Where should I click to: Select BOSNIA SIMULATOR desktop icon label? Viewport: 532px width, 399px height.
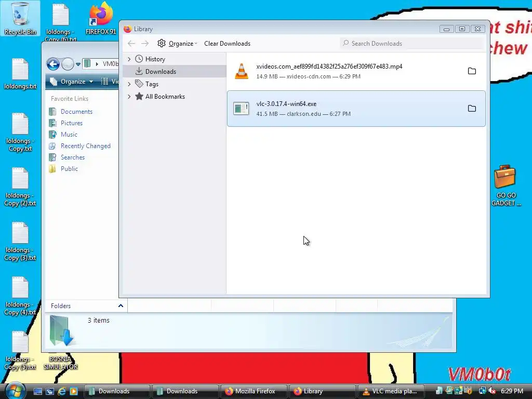60,363
